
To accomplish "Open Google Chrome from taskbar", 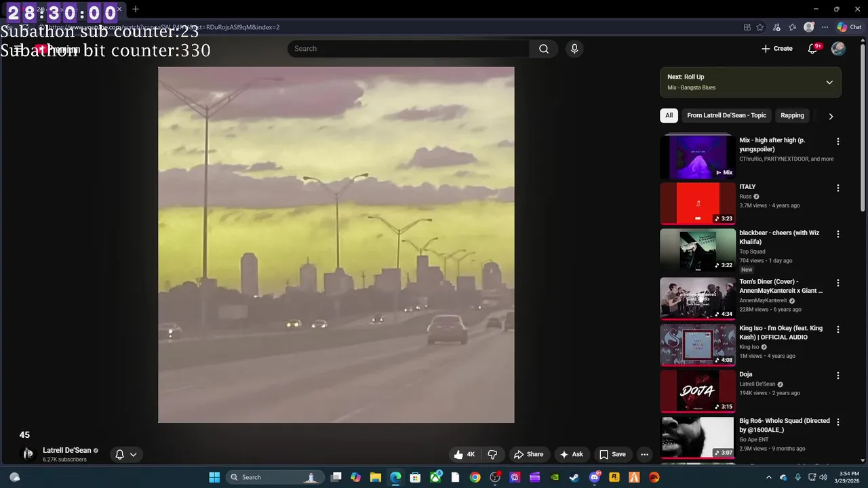I will (x=475, y=477).
